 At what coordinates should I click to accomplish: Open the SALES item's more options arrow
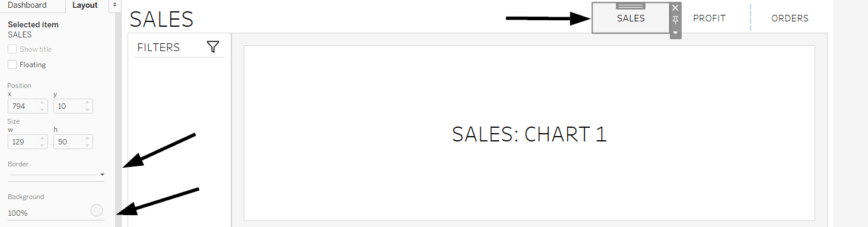click(x=675, y=33)
